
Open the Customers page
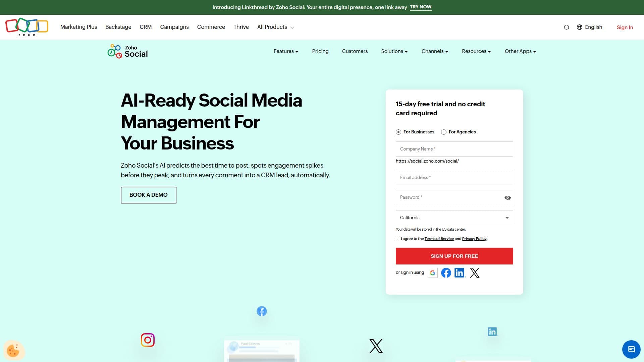[355, 51]
